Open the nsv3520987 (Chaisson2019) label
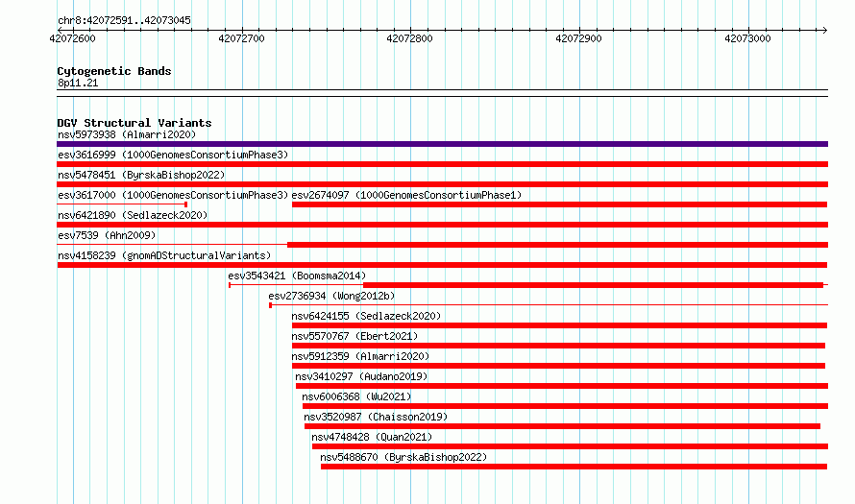 click(x=376, y=417)
